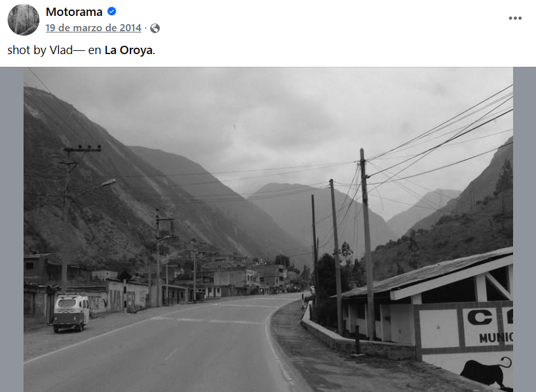
Task: Click the blue verified badge
Action: tap(111, 11)
